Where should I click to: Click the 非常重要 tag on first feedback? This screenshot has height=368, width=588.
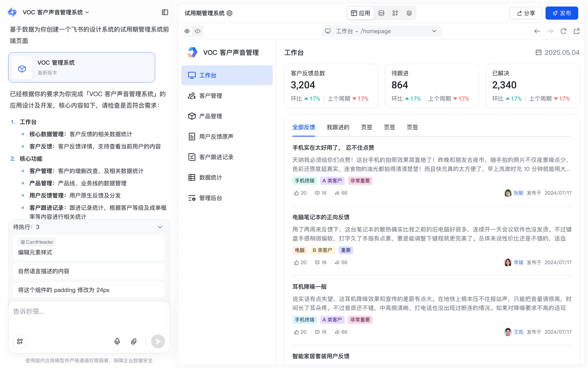(360, 181)
